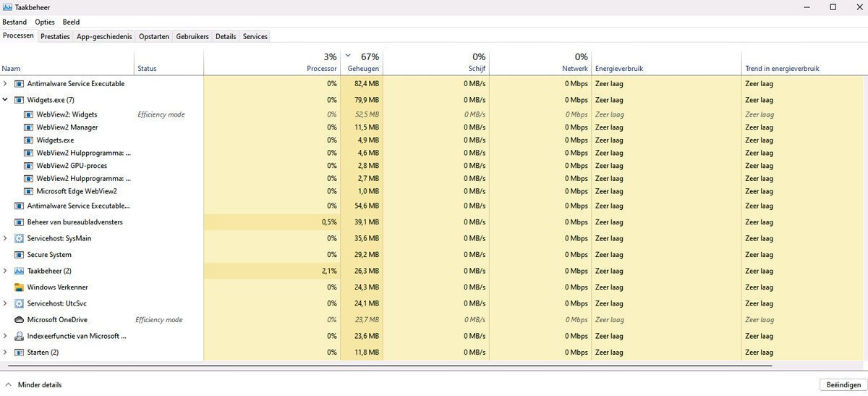The width and height of the screenshot is (868, 396).
Task: Expand the Starten (2) group
Action: 5,353
